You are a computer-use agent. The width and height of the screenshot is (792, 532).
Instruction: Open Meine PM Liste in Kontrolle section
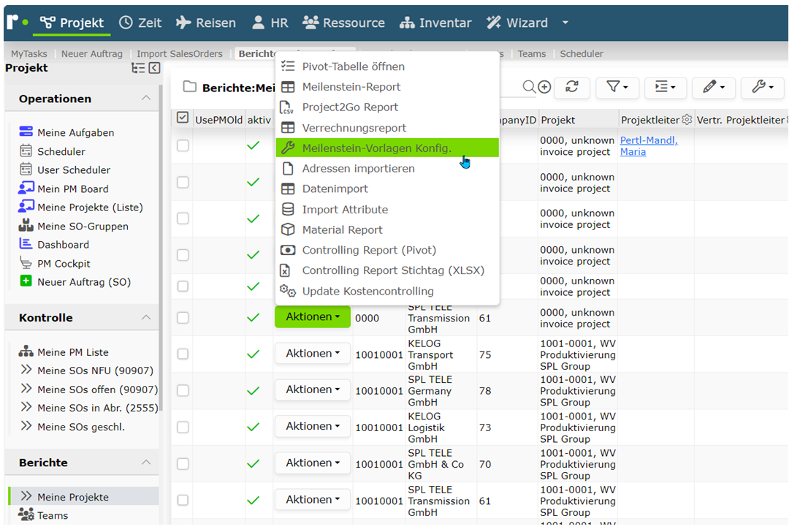(x=73, y=352)
